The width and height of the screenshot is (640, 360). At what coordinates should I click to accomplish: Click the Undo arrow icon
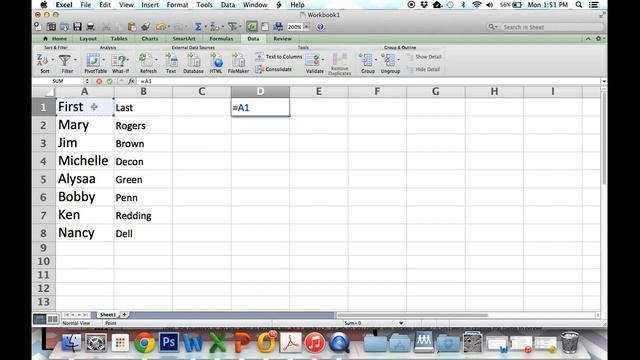(160, 27)
